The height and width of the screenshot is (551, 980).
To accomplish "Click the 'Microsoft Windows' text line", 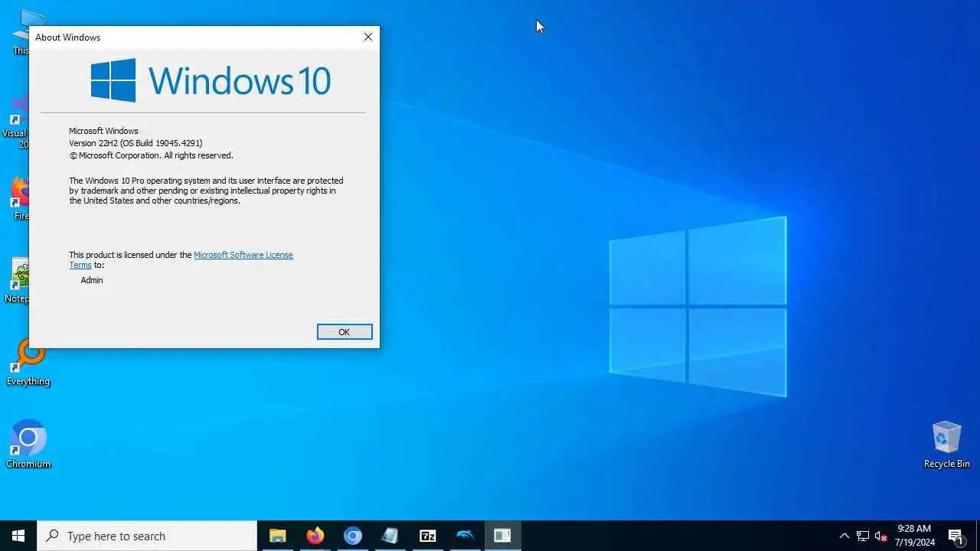I will point(103,131).
